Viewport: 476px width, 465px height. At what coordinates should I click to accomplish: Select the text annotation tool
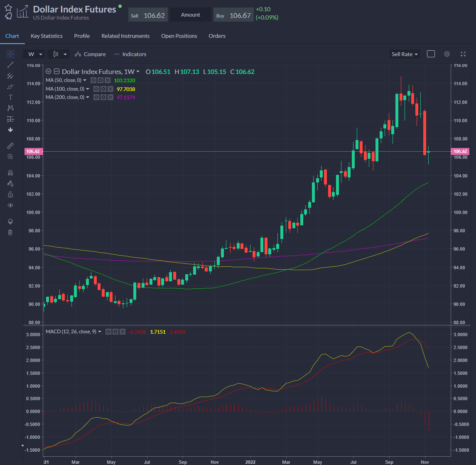click(10, 97)
